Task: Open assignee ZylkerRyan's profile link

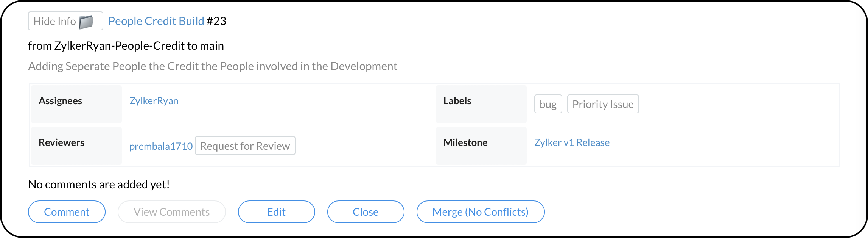Action: [x=154, y=101]
